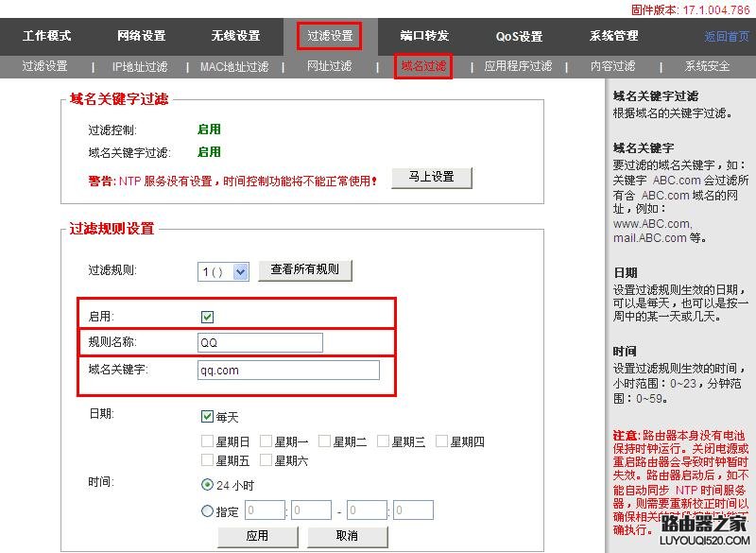Open the 系统安全 submenu
The image size is (756, 553).
pyautogui.click(x=707, y=66)
